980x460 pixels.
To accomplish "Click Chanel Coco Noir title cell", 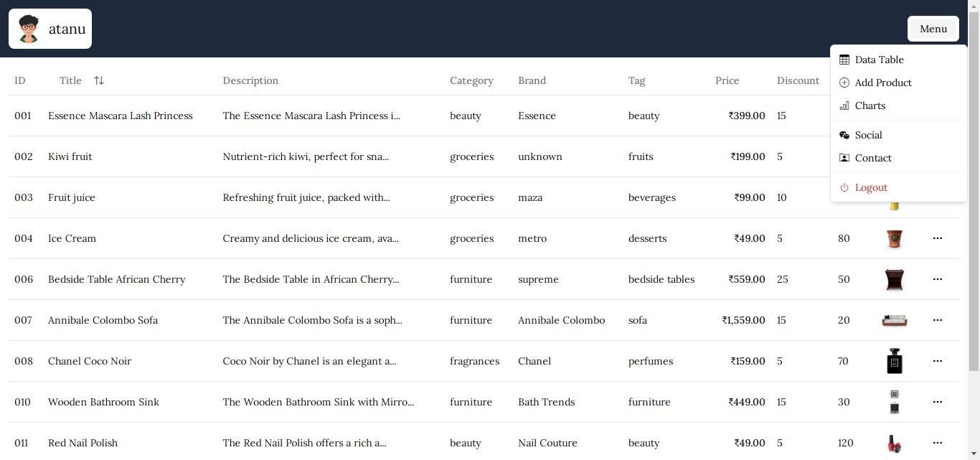I will coord(90,361).
